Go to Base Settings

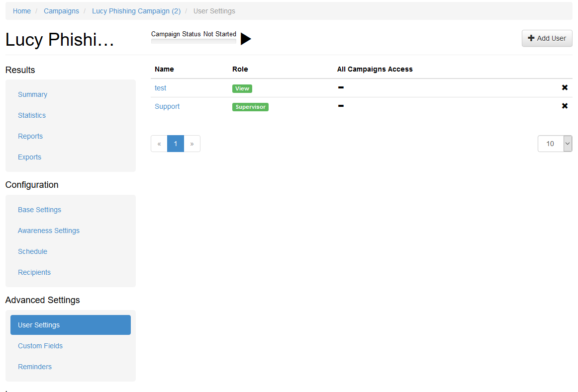[x=39, y=210]
